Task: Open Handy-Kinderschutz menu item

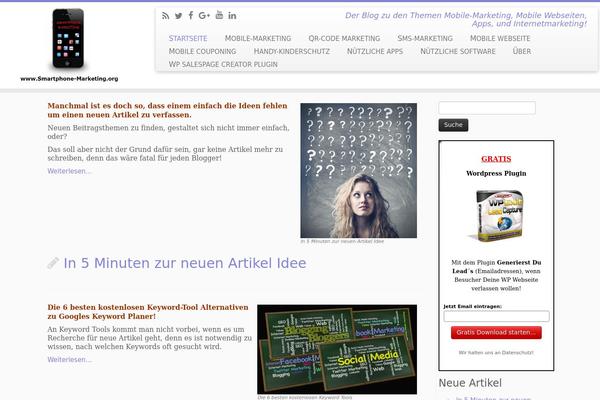Action: tap(292, 51)
